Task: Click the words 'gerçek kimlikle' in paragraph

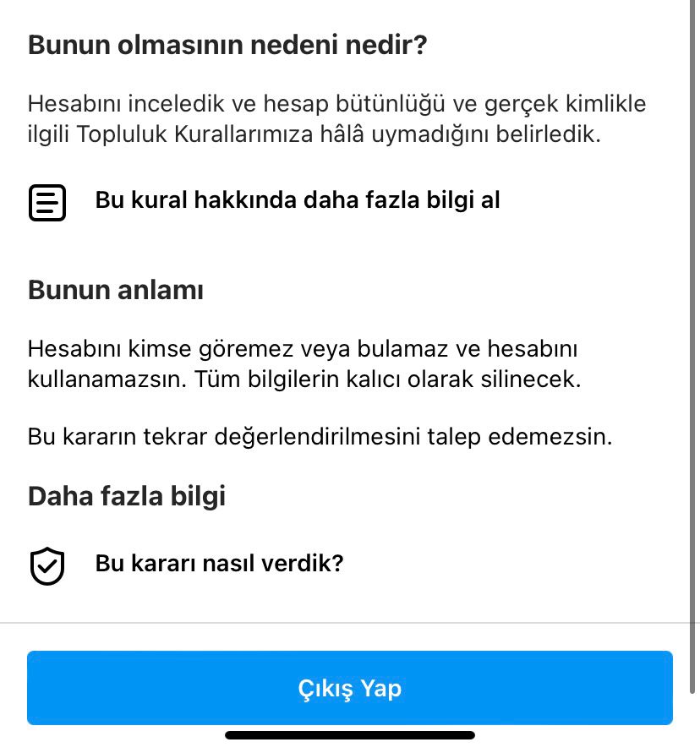Action: coord(565,104)
